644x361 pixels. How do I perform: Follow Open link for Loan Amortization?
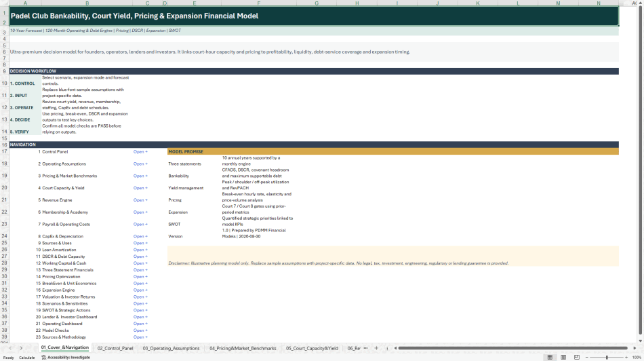(x=140, y=250)
